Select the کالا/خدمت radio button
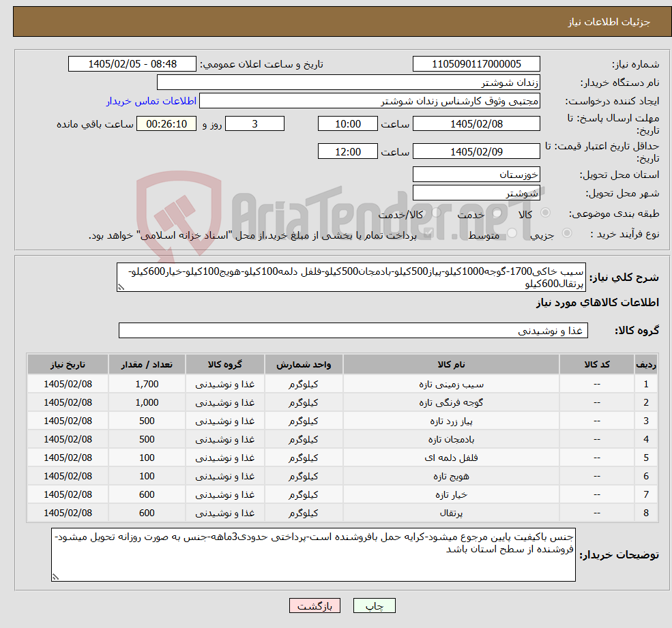 point(436,213)
